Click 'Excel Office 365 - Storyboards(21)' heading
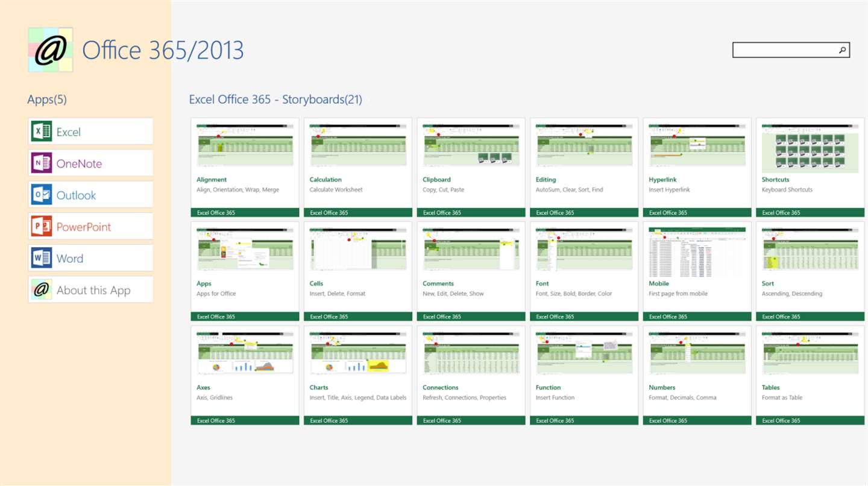Image resolution: width=868 pixels, height=486 pixels. [x=275, y=99]
